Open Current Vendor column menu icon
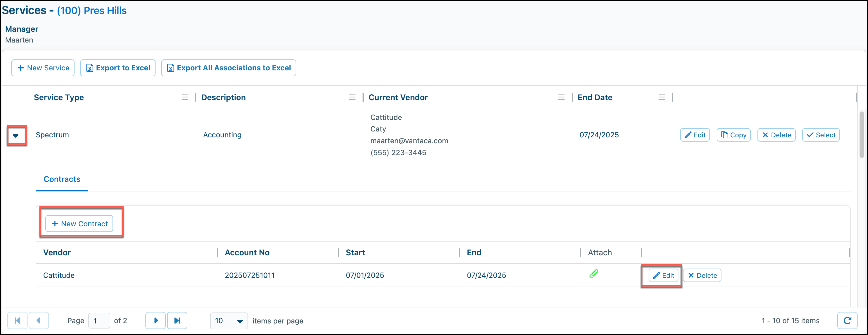The width and height of the screenshot is (868, 335). 561,97
